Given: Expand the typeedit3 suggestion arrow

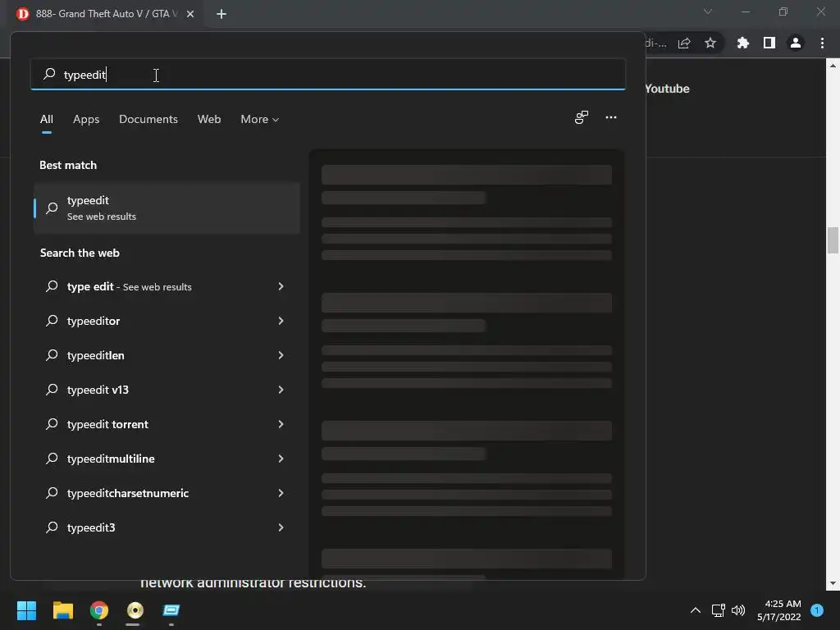Looking at the screenshot, I should point(281,527).
